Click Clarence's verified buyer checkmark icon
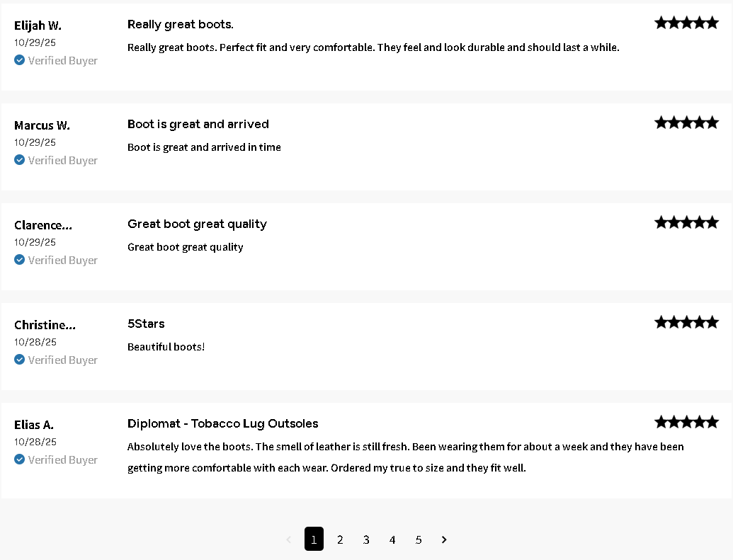This screenshot has width=733, height=560. coord(20,260)
